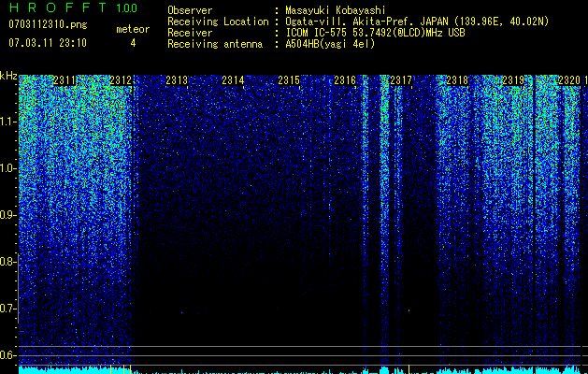This screenshot has width=588, height=374.
Task: Click the kHz axis unit label
Action: point(8,76)
